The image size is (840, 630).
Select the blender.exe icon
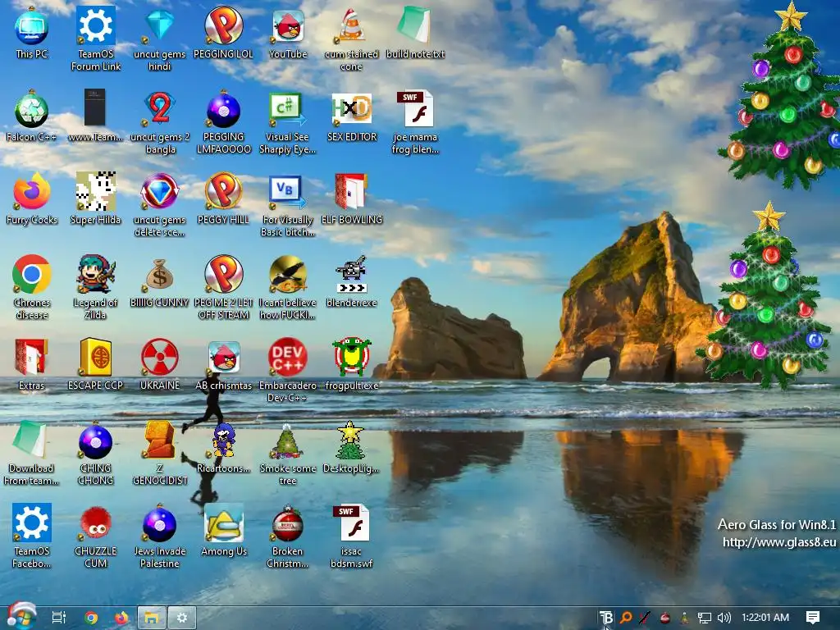tap(351, 281)
